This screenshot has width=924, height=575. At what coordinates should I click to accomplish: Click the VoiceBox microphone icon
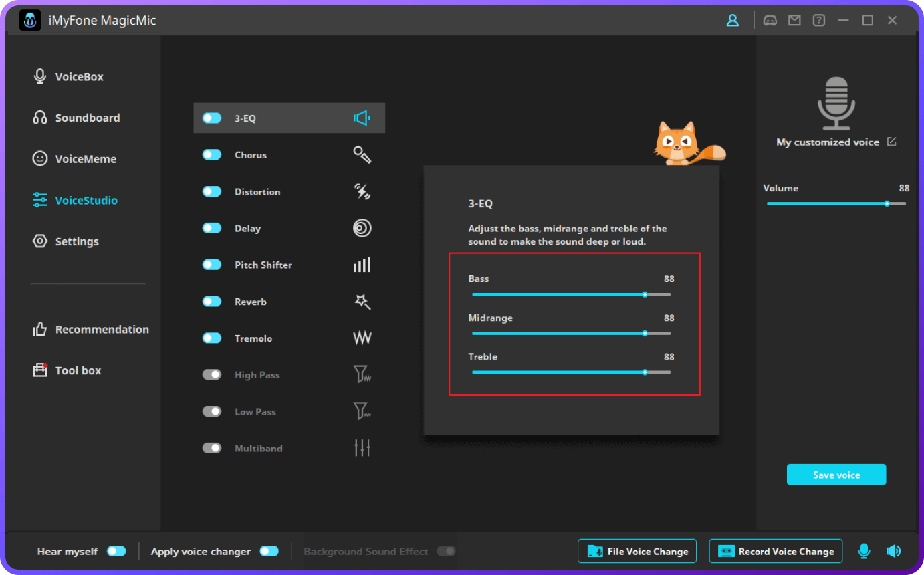pyautogui.click(x=40, y=76)
